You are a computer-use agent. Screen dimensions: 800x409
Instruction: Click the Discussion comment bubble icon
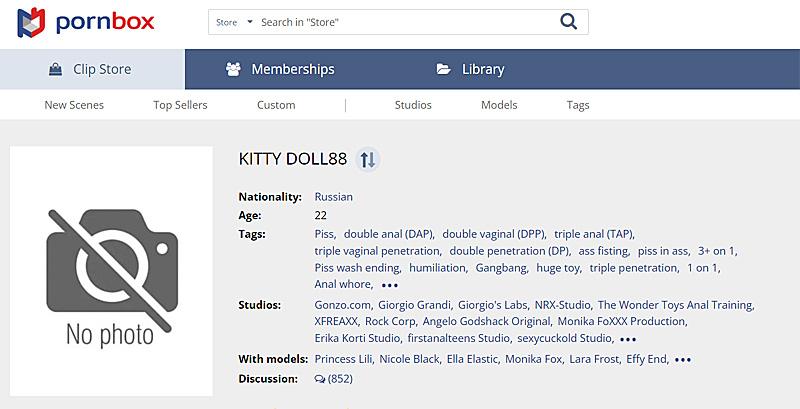tap(320, 379)
